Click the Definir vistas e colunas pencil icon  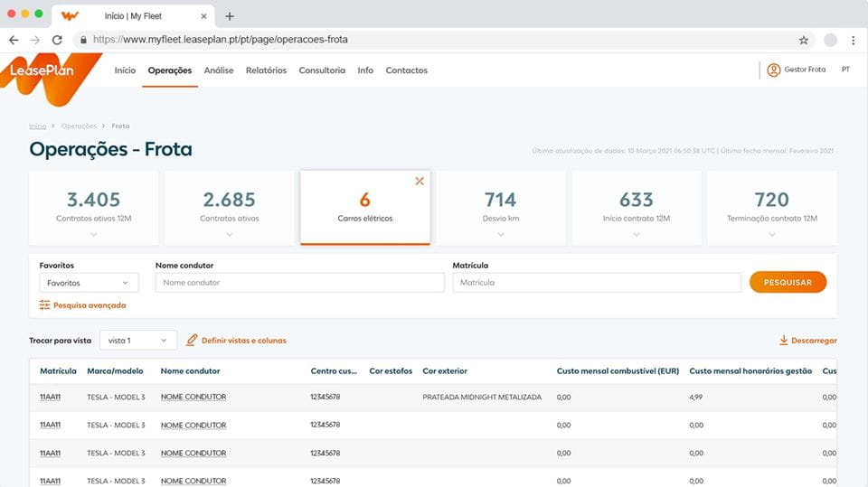tap(192, 341)
